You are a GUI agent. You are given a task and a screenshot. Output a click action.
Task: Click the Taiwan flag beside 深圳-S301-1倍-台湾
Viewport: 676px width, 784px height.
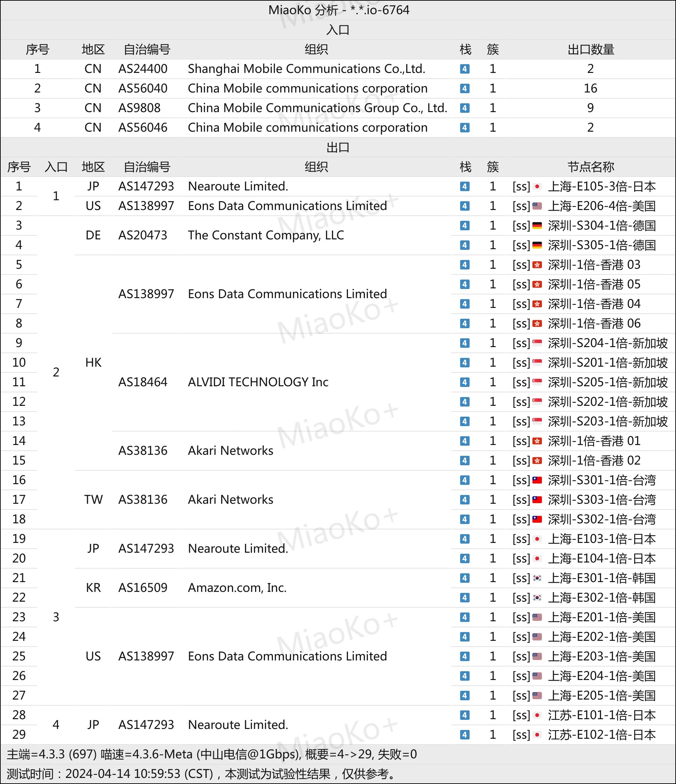tap(537, 480)
